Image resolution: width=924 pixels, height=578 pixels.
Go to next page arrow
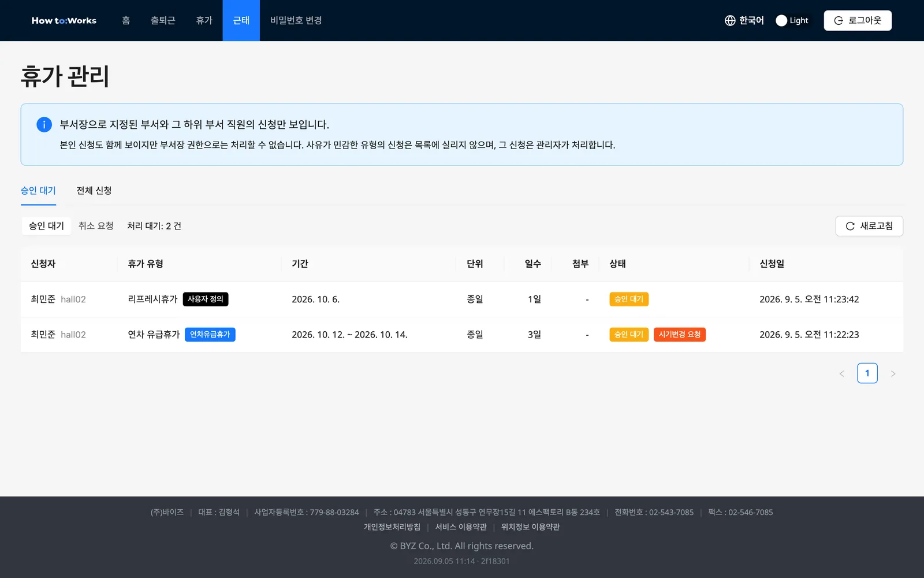coord(893,373)
